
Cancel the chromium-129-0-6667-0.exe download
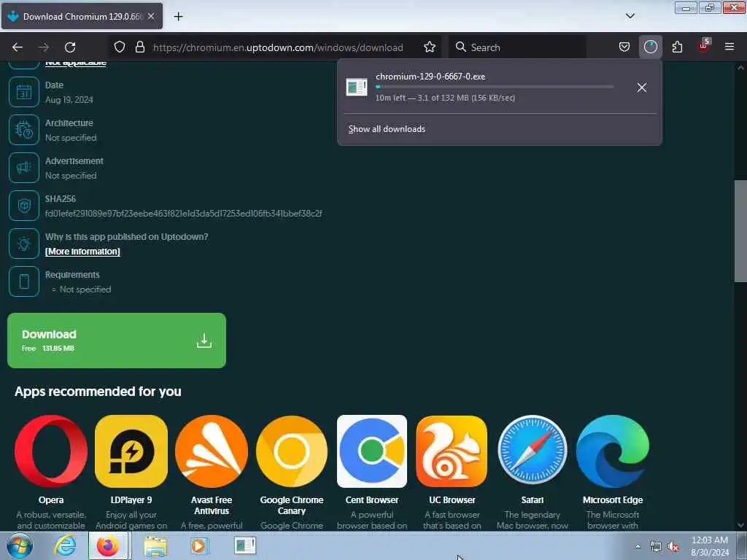(642, 87)
